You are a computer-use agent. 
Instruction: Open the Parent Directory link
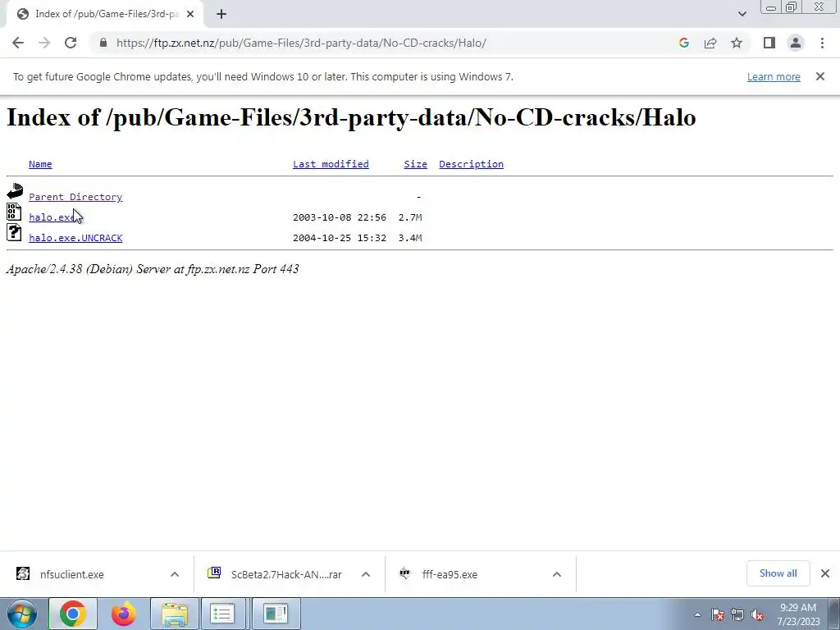tap(75, 197)
